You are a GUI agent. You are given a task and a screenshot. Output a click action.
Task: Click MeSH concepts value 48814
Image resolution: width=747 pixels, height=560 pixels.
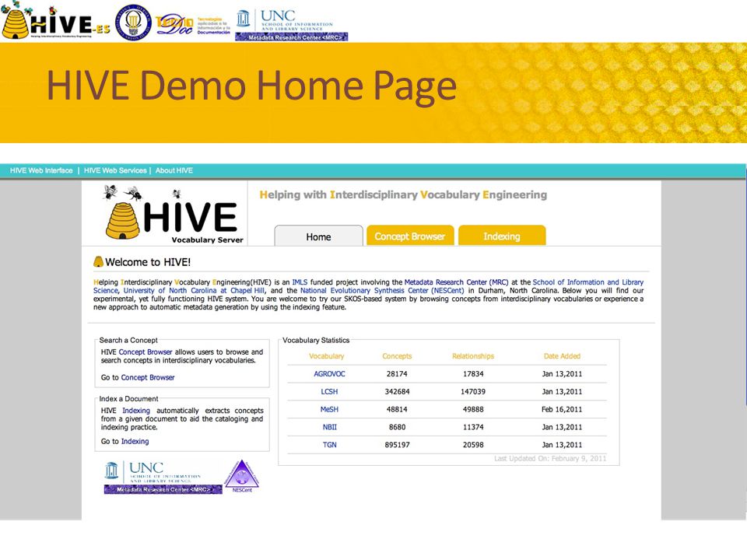(397, 409)
